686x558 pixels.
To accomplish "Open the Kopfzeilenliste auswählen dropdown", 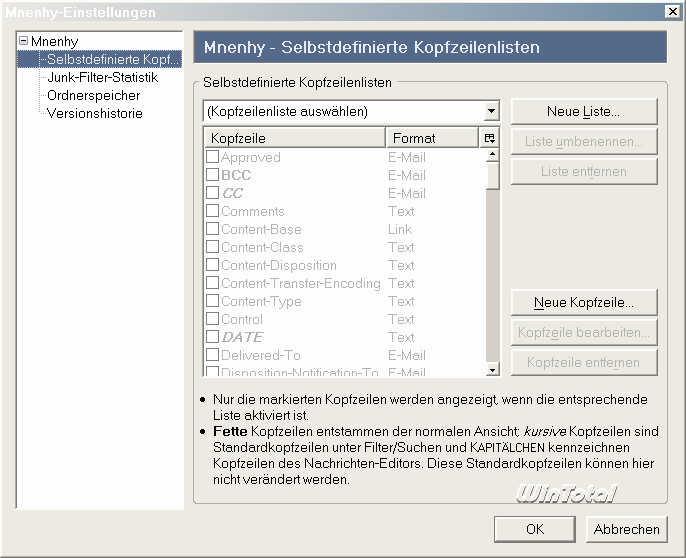I will [490, 111].
